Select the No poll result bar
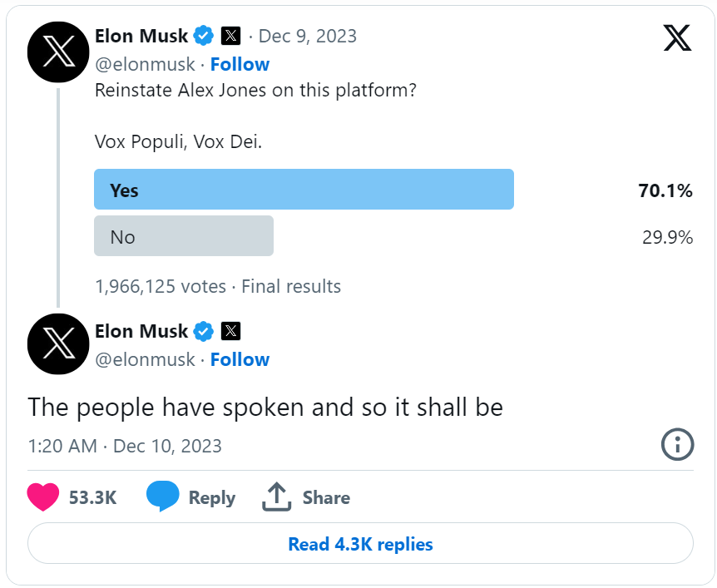This screenshot has height=588, width=717. pyautogui.click(x=184, y=236)
